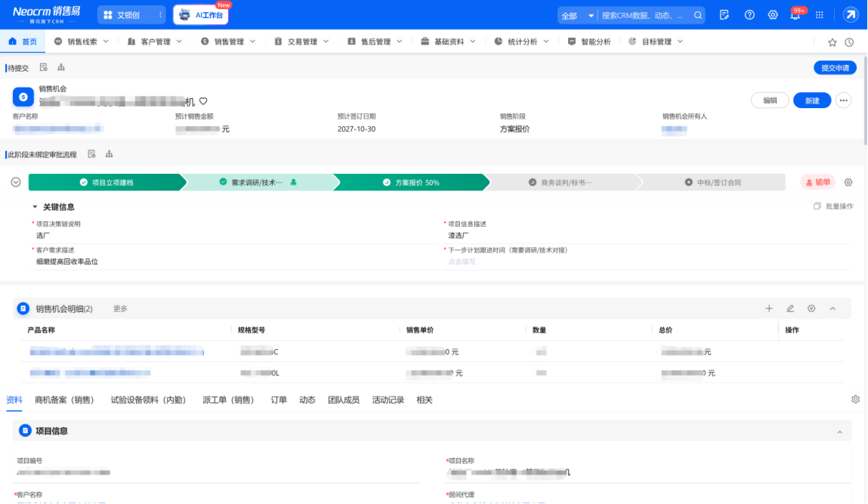868x504 pixels.
Task: Collapse the 关键信息 section triangle
Action: 35,207
